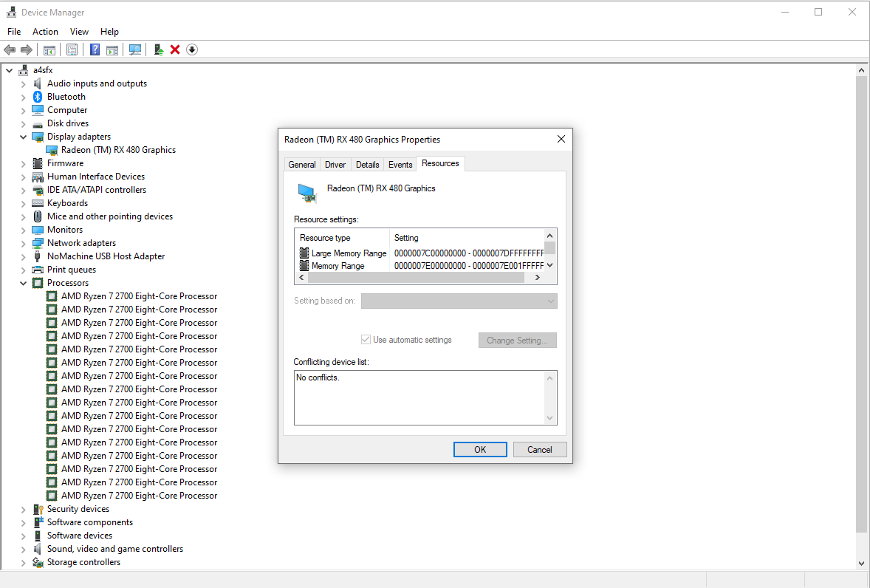
Task: Click the Bluetooth category icon
Action: [x=38, y=97]
